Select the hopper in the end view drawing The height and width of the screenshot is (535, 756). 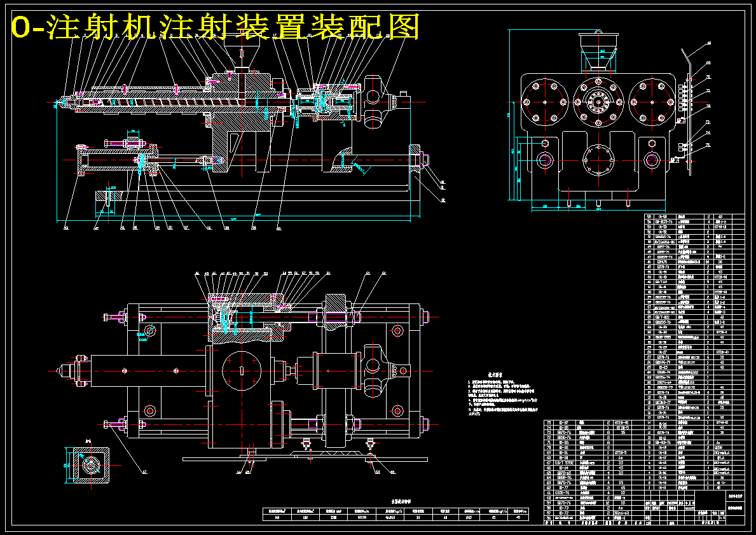tap(598, 51)
